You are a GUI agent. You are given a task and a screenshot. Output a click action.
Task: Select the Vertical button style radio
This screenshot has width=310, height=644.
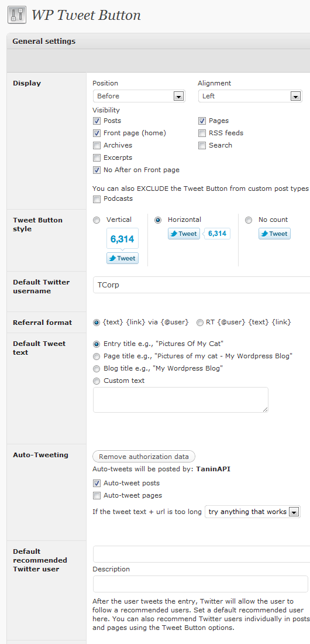(x=97, y=220)
